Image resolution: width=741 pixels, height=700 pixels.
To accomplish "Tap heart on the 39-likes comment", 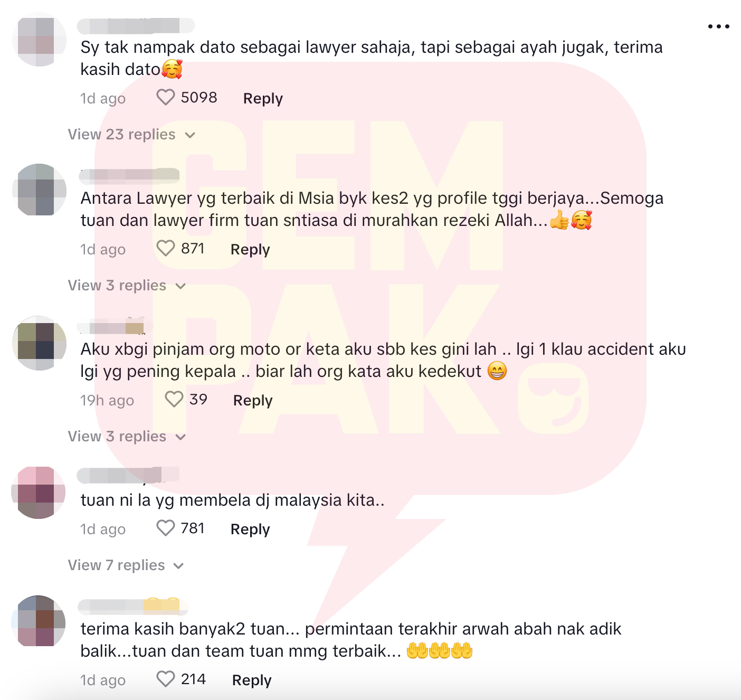I will 174,399.
